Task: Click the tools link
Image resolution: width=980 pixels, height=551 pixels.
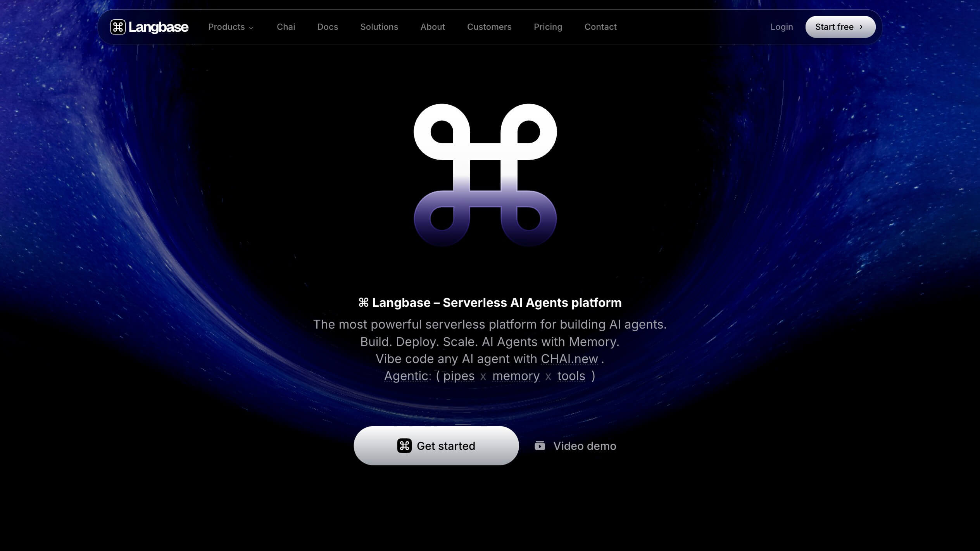Action: (571, 375)
